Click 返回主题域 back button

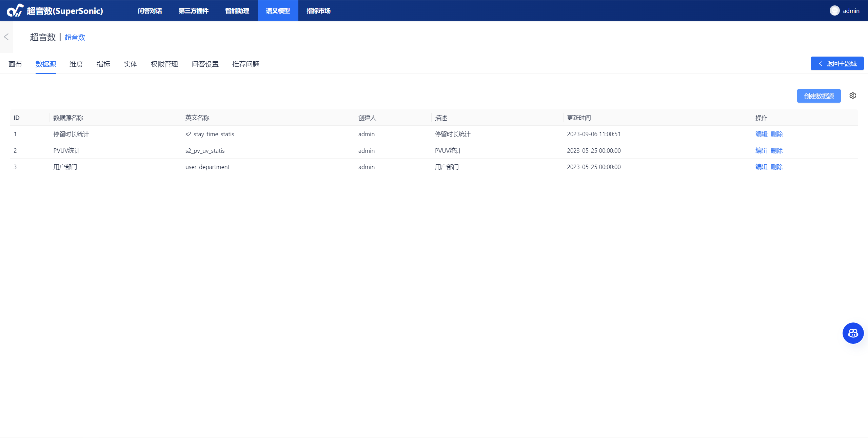[x=837, y=64]
